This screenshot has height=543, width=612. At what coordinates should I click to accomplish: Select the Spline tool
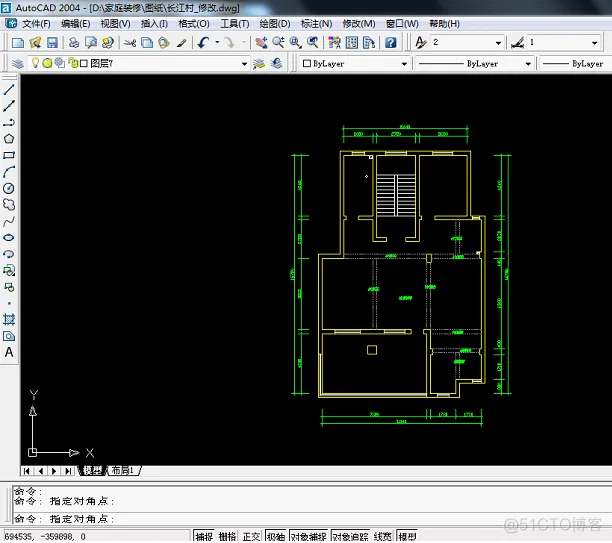coord(9,221)
